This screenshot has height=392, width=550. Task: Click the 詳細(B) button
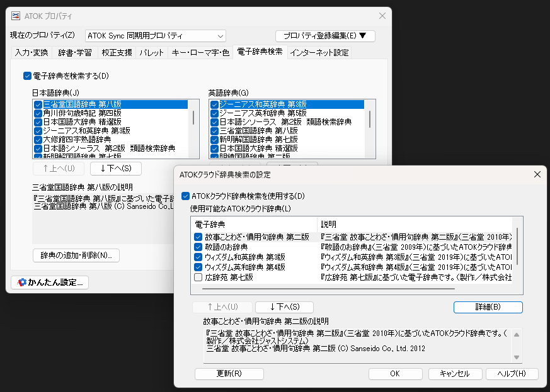(488, 307)
